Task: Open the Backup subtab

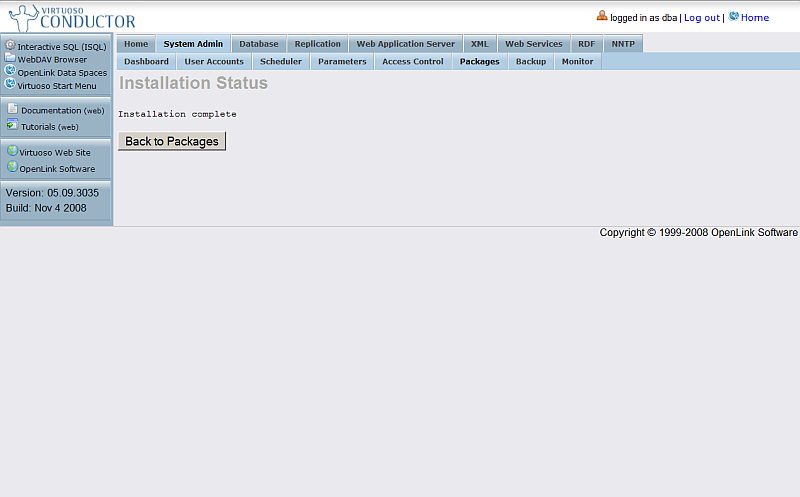Action: (x=531, y=62)
